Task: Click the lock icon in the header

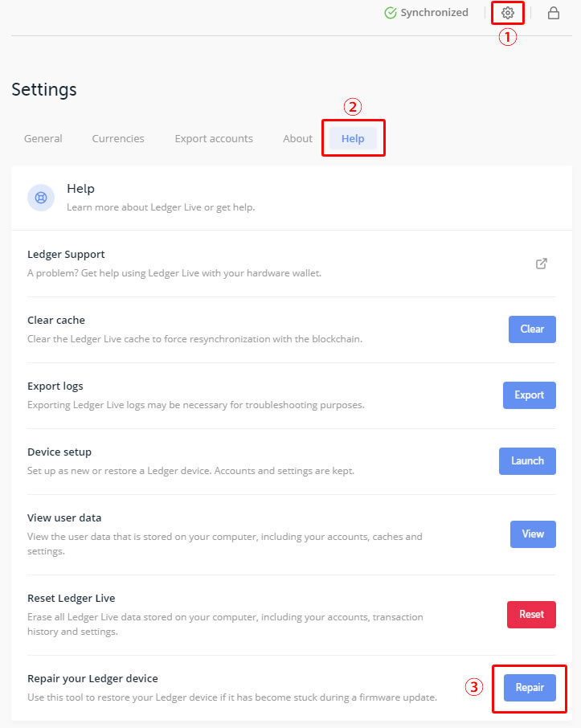Action: pyautogui.click(x=553, y=13)
